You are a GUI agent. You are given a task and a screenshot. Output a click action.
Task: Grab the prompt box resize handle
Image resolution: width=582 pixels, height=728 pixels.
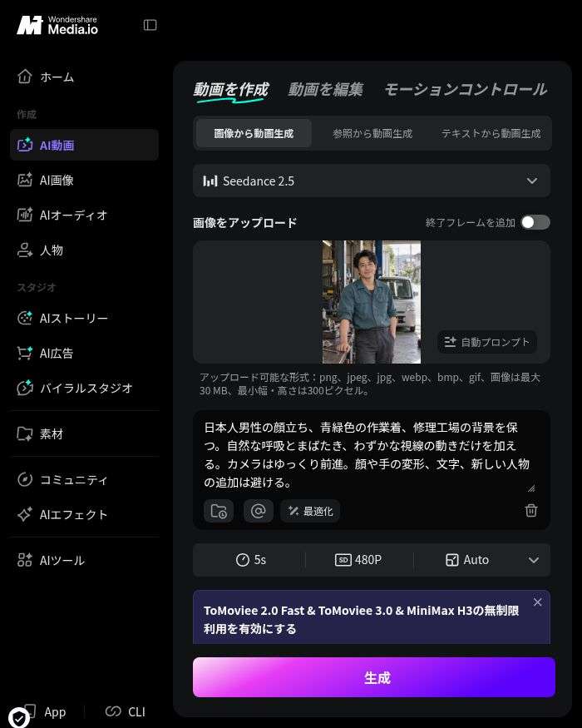[531, 488]
